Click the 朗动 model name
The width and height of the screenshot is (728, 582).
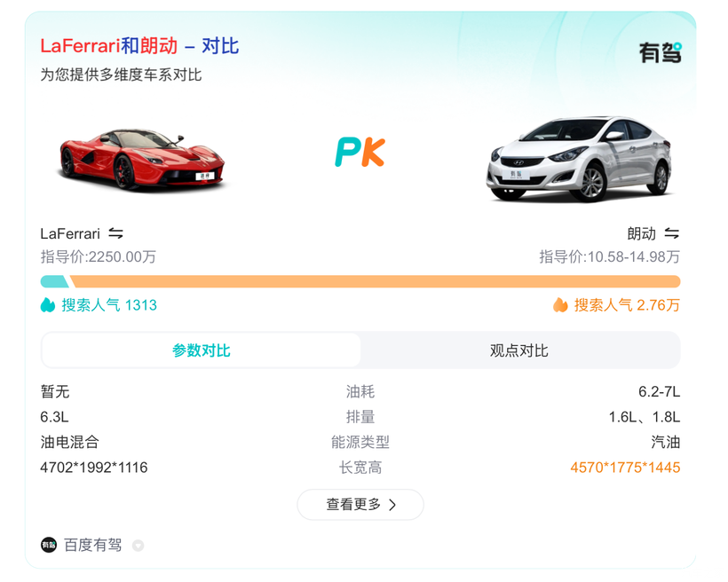641,233
